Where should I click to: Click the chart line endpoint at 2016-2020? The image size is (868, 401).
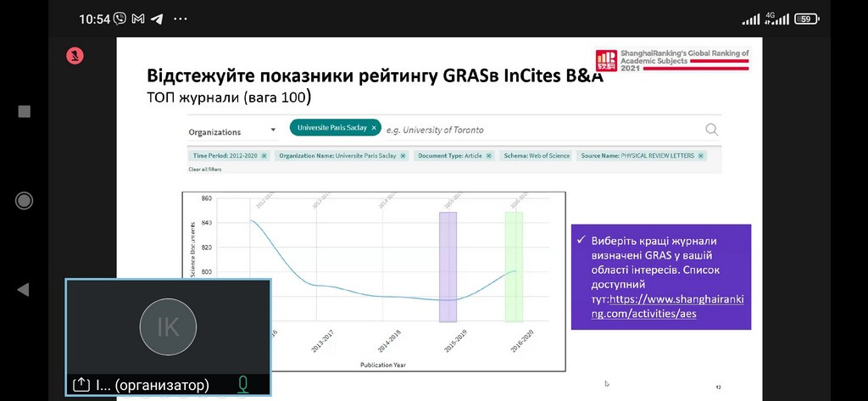(516, 270)
